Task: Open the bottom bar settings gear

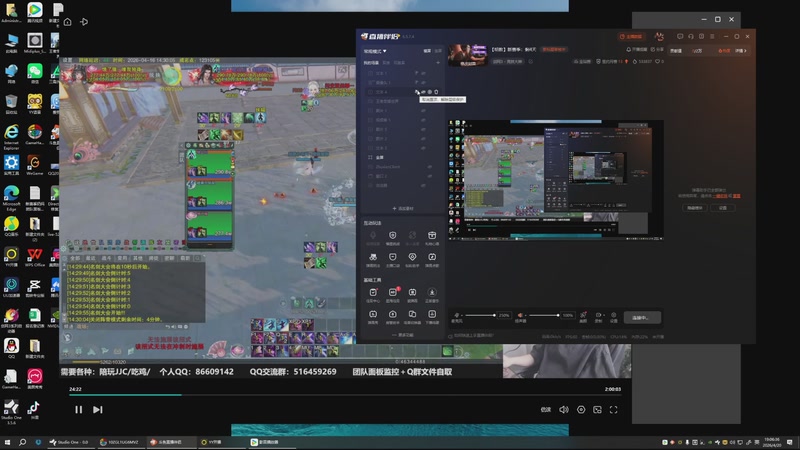Action: click(x=614, y=315)
